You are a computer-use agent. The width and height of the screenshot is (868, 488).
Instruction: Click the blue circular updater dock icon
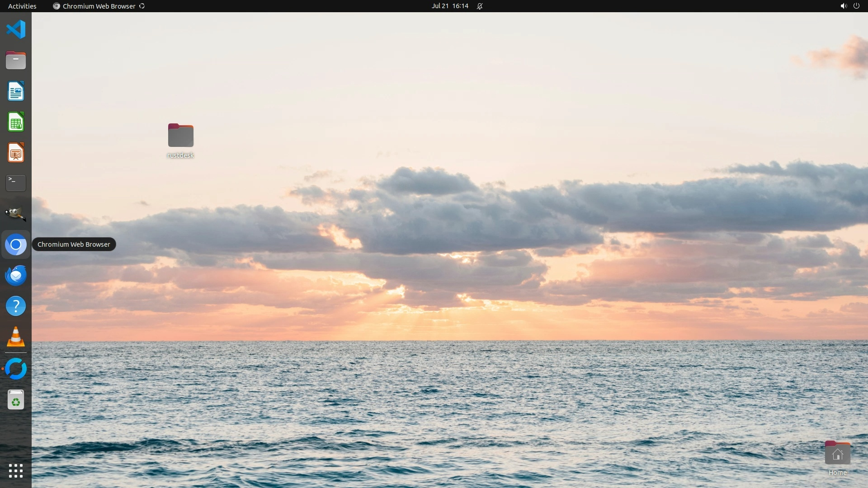coord(16,369)
